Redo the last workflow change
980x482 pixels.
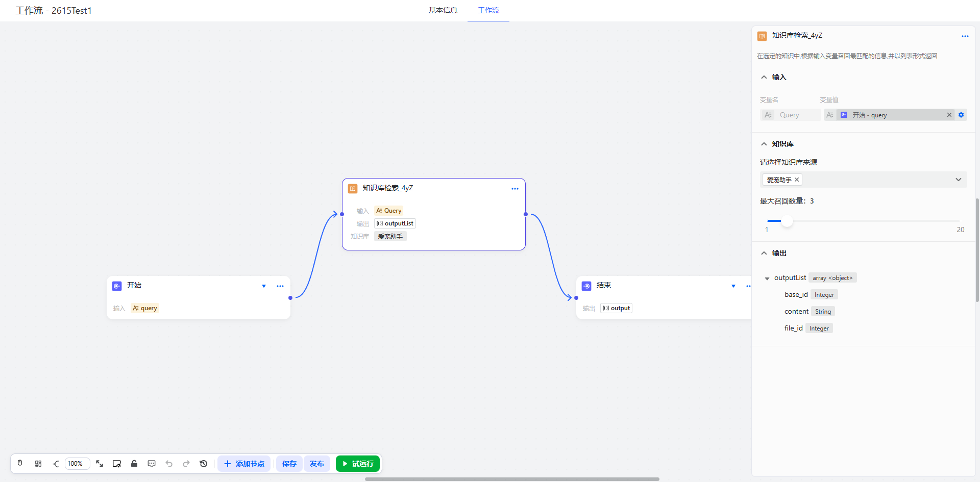coord(186,464)
